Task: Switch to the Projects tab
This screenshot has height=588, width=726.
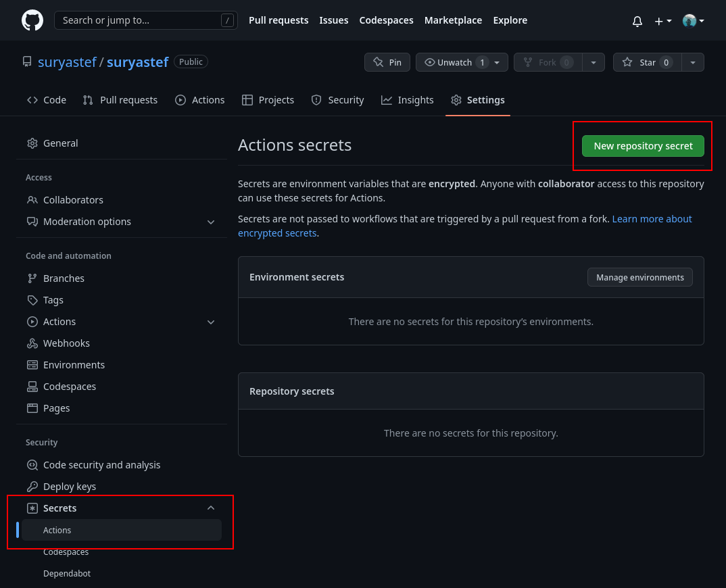Action: pyautogui.click(x=268, y=100)
